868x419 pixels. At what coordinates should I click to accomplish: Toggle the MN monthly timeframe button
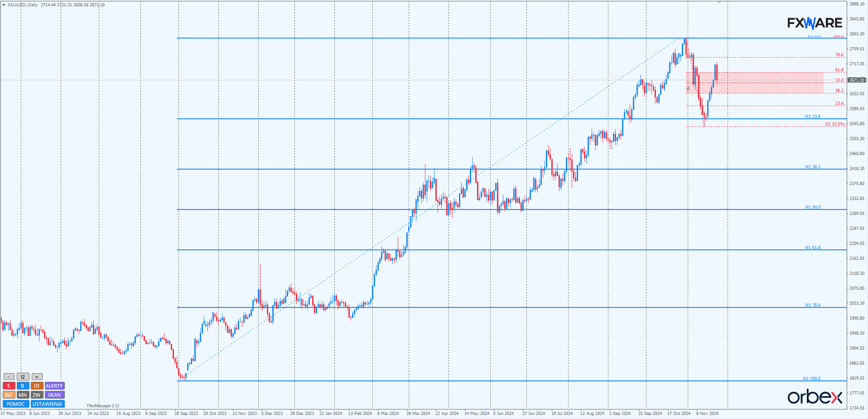click(x=23, y=395)
